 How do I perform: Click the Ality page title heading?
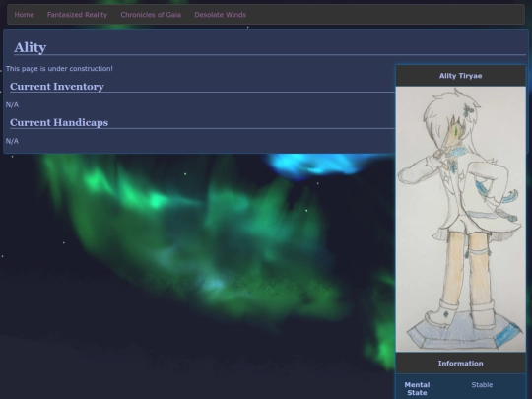[x=31, y=47]
